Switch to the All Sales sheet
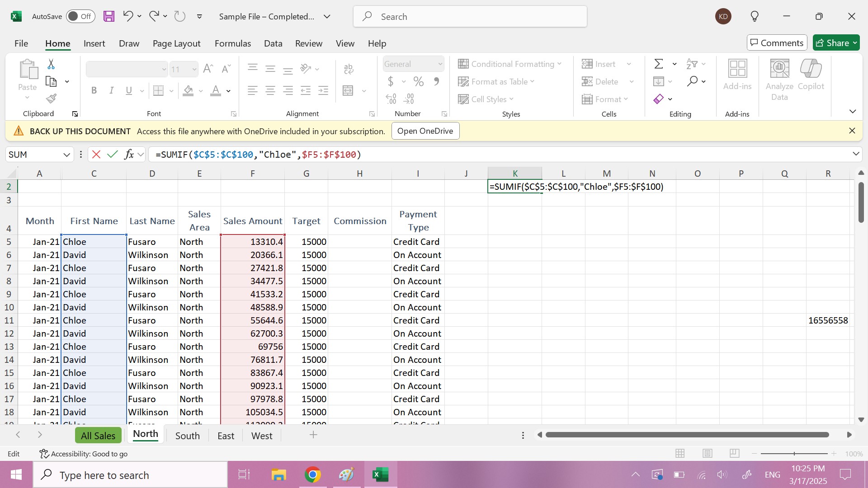The width and height of the screenshot is (868, 488). pyautogui.click(x=98, y=436)
